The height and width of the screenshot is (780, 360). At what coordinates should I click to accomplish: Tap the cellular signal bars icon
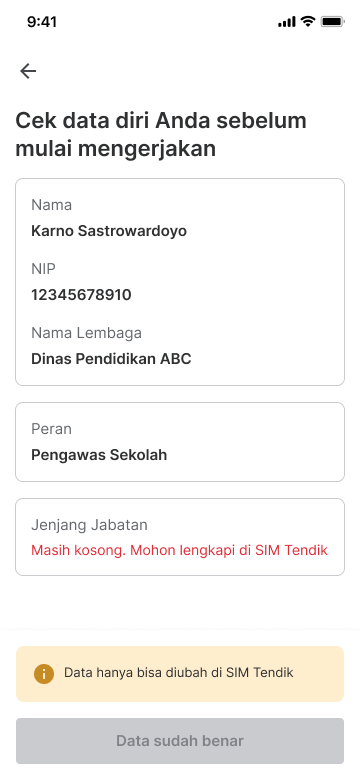(287, 22)
